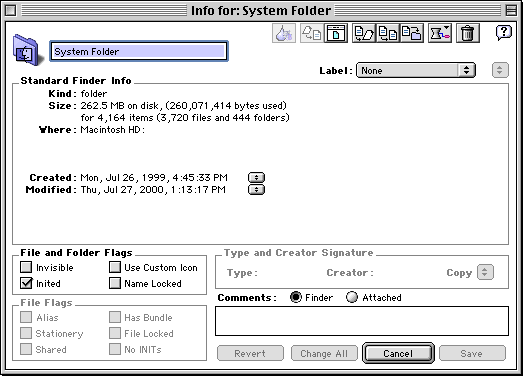Click the dimmed resolve-alias toolbar icon
523x376 pixels.
click(x=312, y=33)
